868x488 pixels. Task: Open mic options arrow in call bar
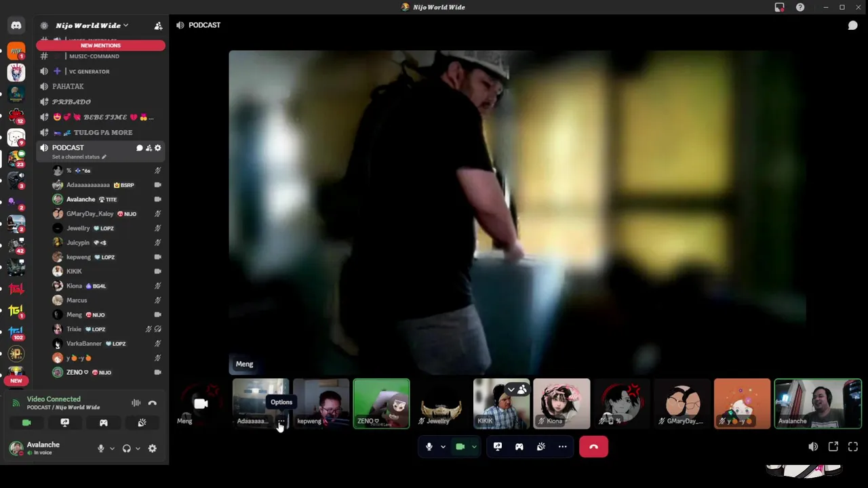tap(443, 447)
